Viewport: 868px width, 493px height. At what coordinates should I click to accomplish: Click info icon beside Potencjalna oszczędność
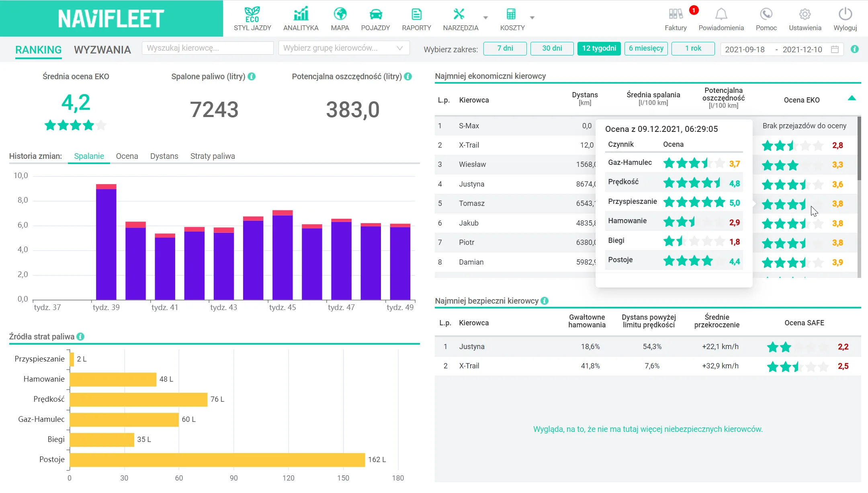408,76
